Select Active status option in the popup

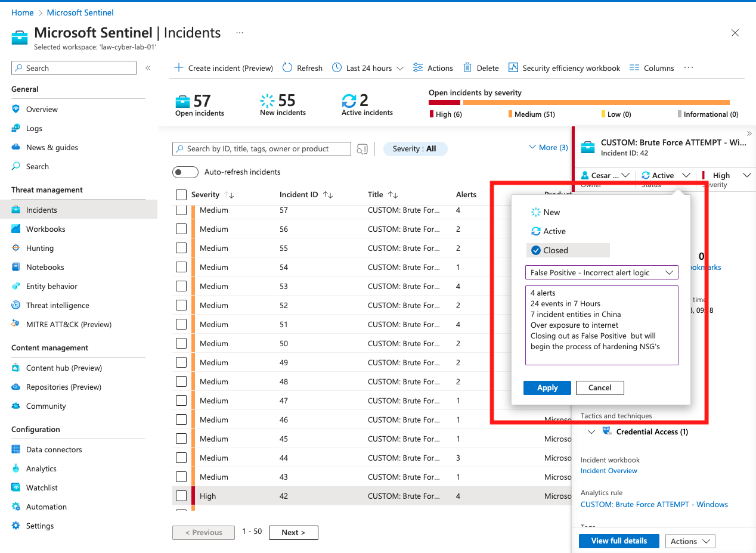pos(549,231)
